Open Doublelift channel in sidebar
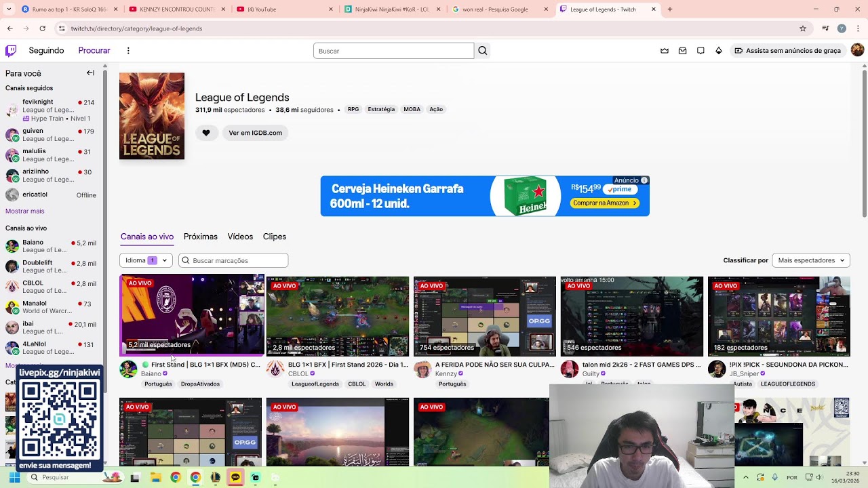Viewport: 868px width, 488px height. [x=51, y=267]
